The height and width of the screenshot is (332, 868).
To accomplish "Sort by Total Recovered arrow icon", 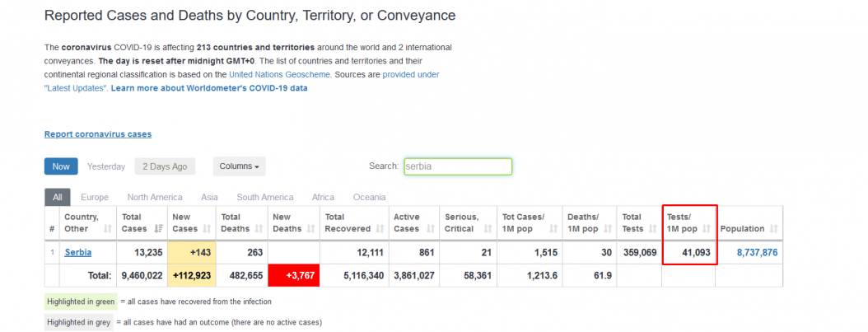I will tap(379, 228).
